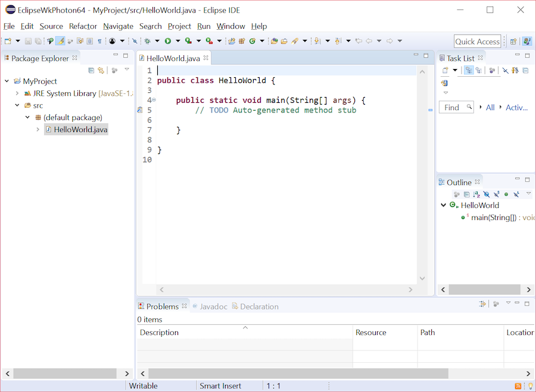536x392 pixels.
Task: Click the Last Edit Location icon
Action: 359,41
